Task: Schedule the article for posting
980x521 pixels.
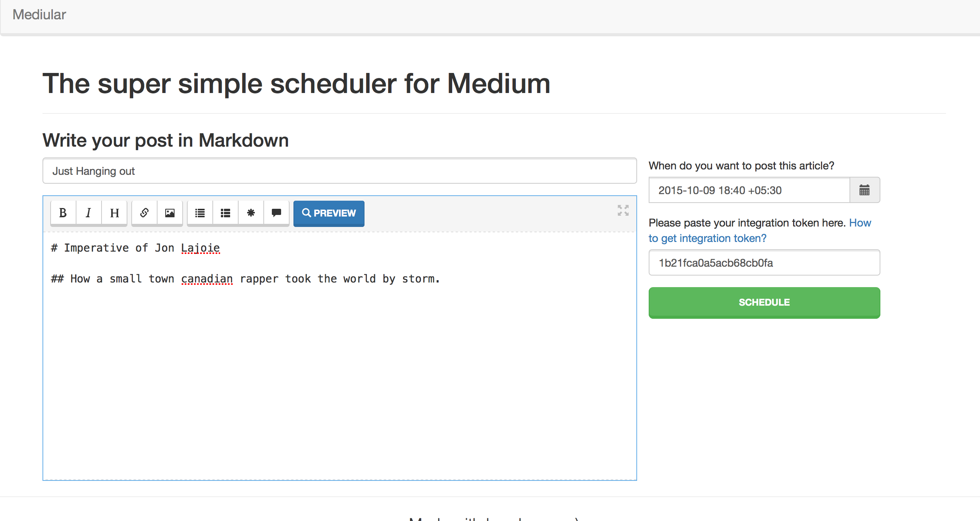Action: coord(764,303)
